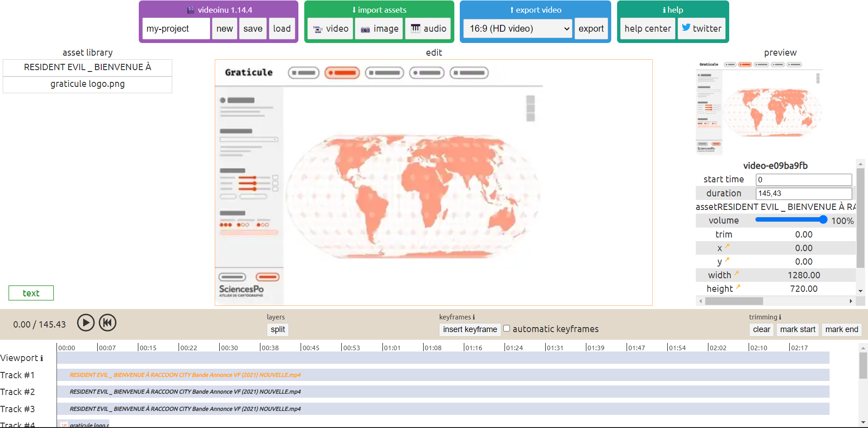Screen dimensions: 868x428
Task: Open the trimming info icon
Action: pyautogui.click(x=780, y=317)
